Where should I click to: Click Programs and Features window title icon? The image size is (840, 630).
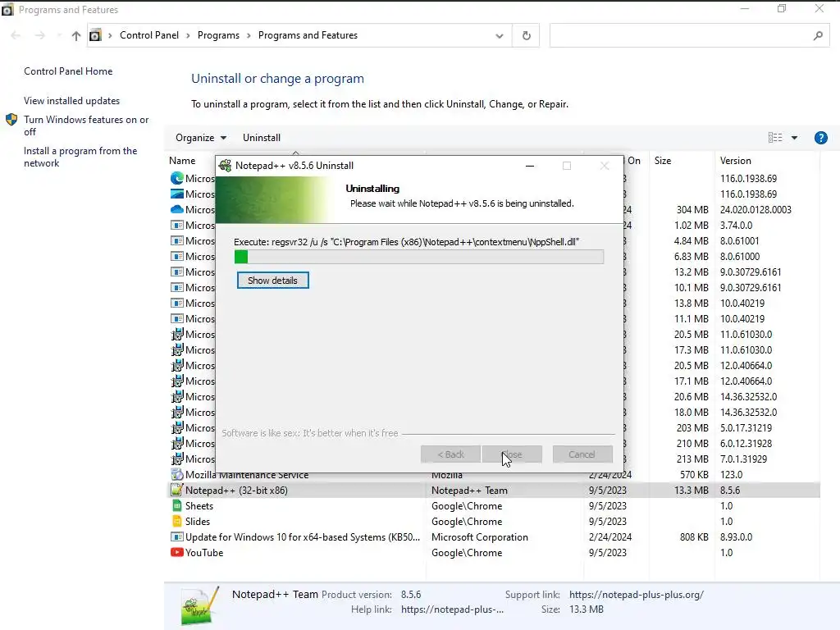7,10
